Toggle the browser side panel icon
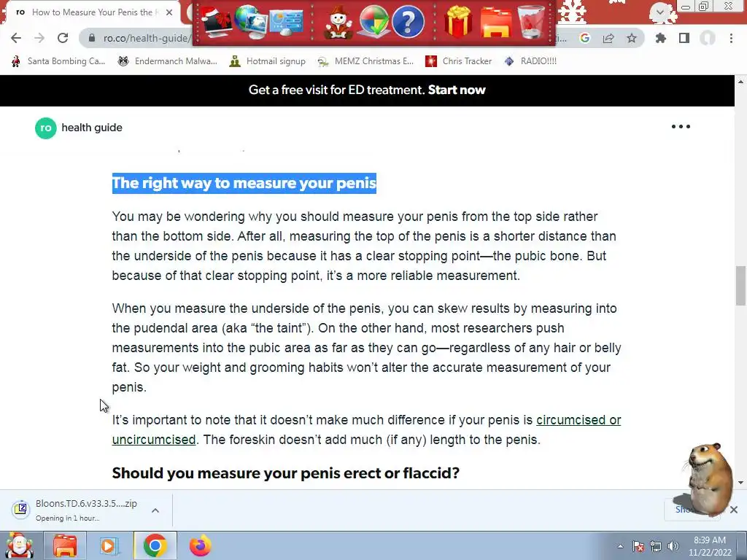This screenshot has width=747, height=560. coord(684,38)
